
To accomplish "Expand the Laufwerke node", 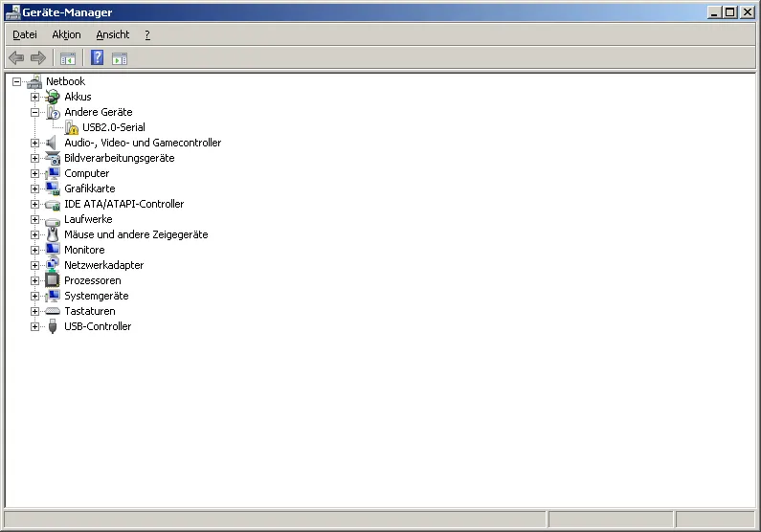I will (x=35, y=219).
